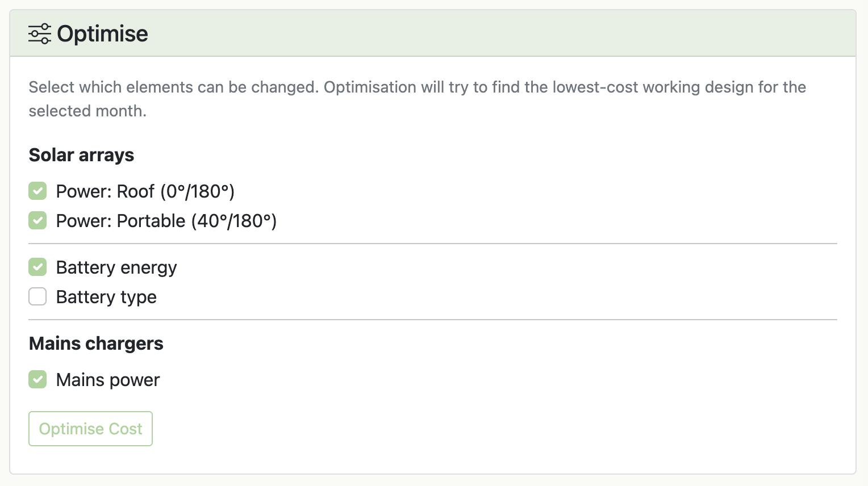Screen dimensions: 868x486
Task: Click the Power: Portable (40°/180°) label text
Action: (x=166, y=221)
